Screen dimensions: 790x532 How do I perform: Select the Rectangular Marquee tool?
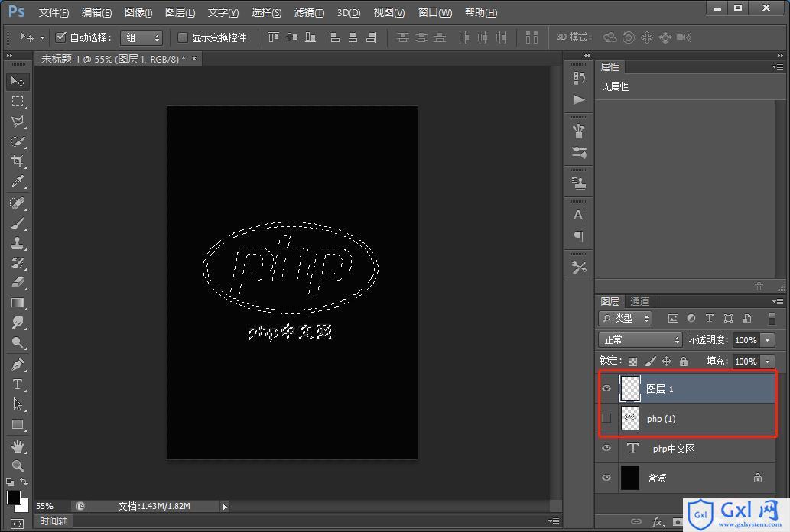18,102
